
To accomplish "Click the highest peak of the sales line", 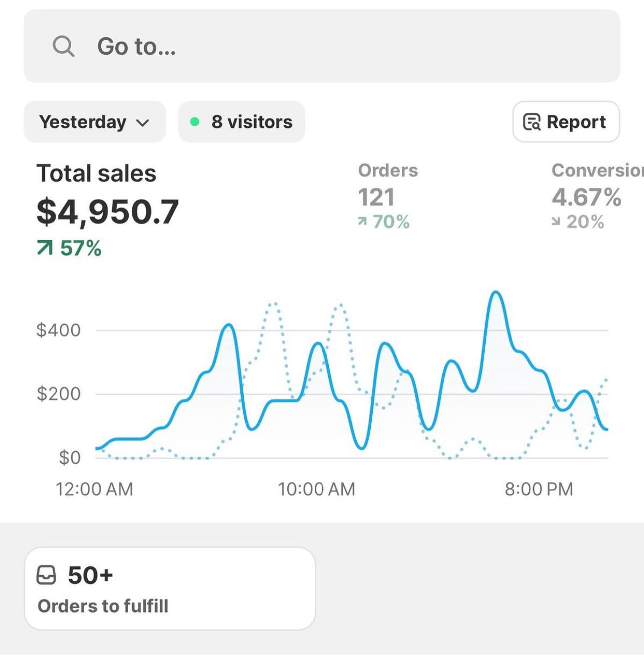I will 495,292.
